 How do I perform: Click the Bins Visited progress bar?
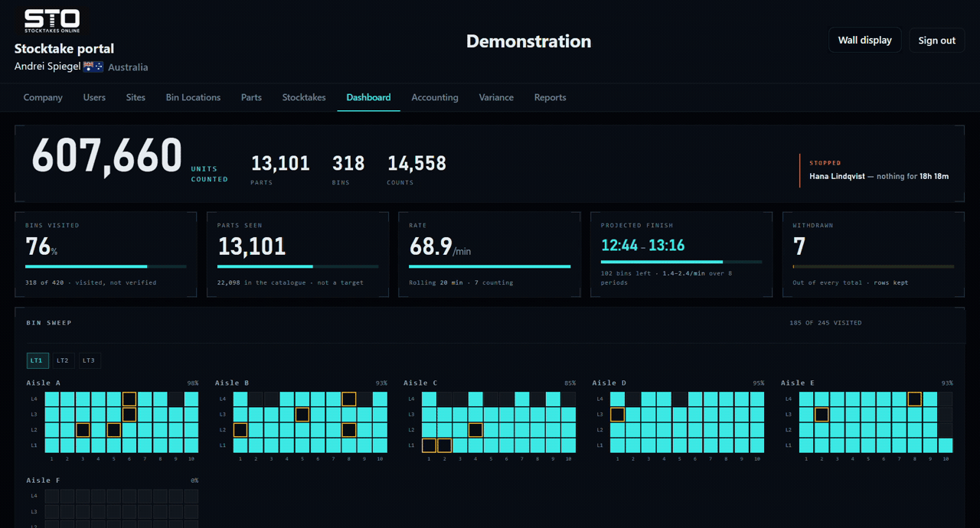pos(106,266)
